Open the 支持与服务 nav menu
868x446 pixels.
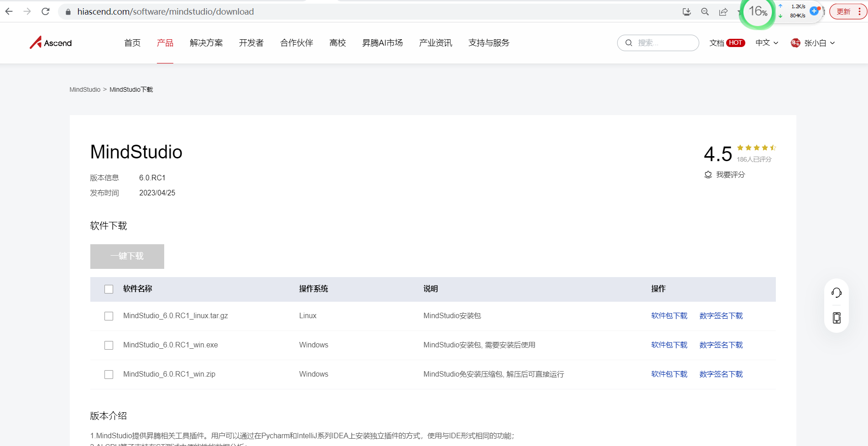tap(489, 43)
